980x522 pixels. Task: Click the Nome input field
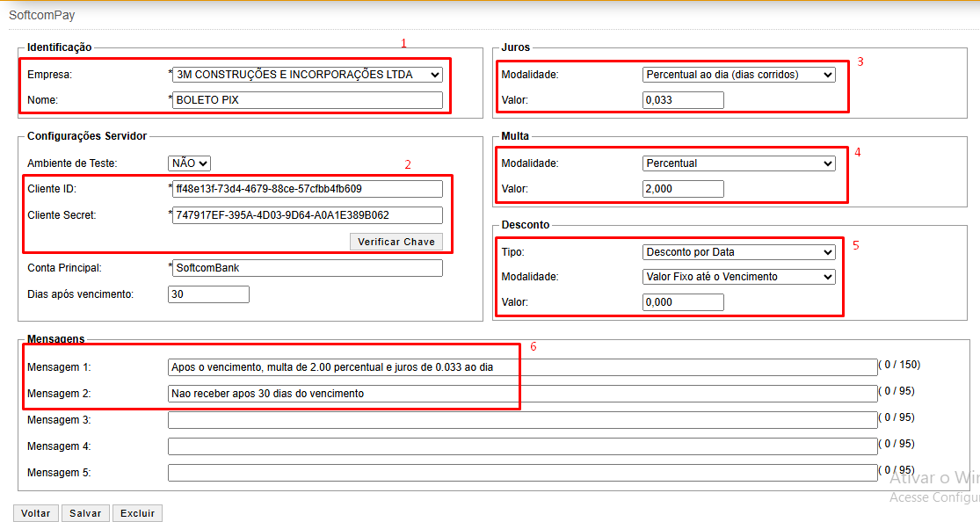(308, 100)
